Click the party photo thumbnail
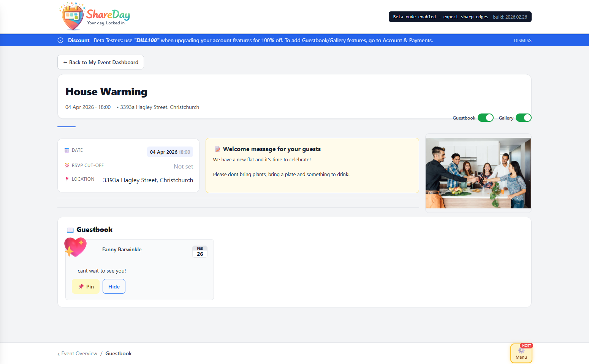The width and height of the screenshot is (589, 364). coord(478,173)
